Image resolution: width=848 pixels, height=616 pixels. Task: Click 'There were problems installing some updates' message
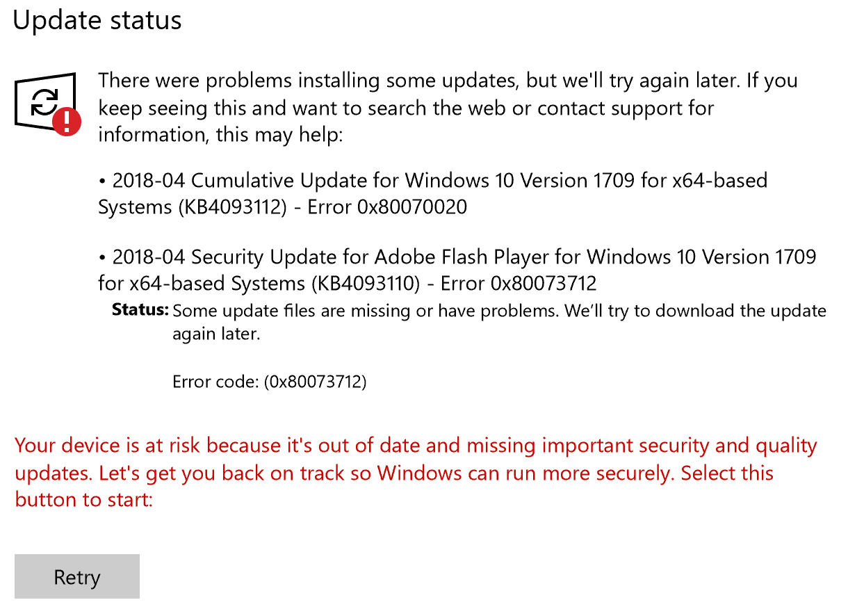[308, 81]
